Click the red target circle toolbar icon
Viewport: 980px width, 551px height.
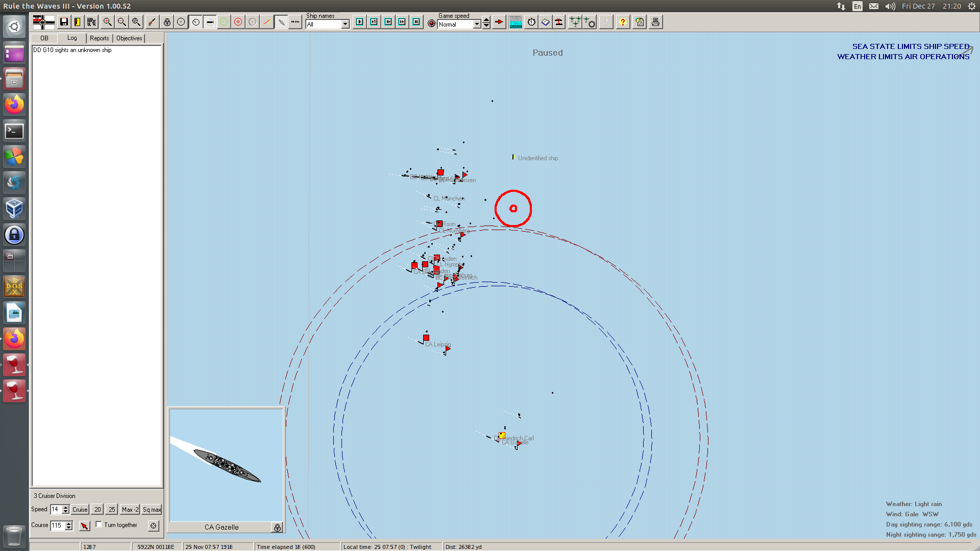(x=238, y=22)
